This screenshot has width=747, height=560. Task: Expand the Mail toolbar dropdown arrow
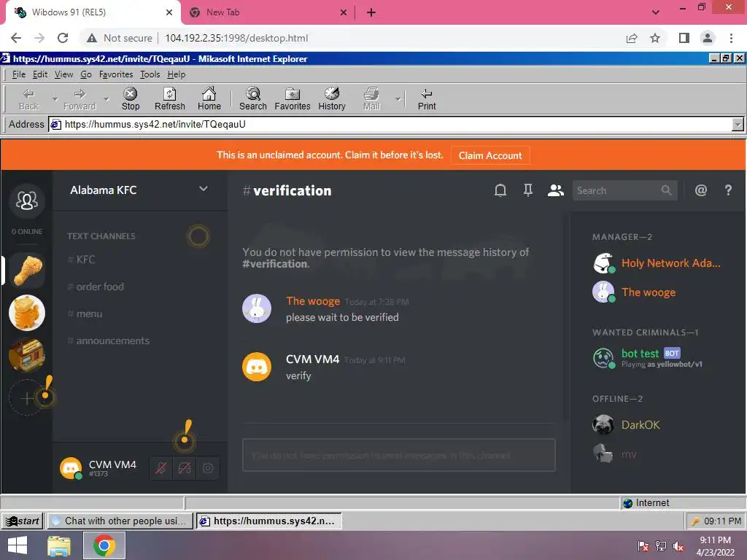pyautogui.click(x=398, y=99)
